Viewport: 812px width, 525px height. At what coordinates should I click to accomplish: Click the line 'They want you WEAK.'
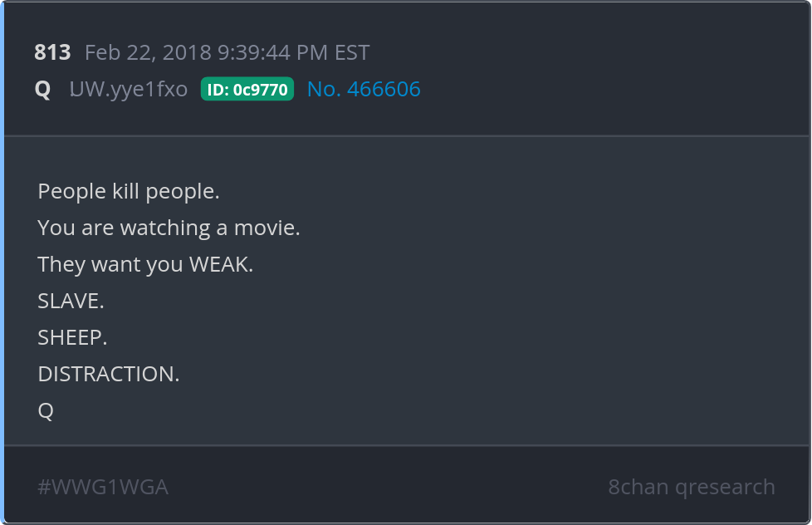pyautogui.click(x=145, y=264)
